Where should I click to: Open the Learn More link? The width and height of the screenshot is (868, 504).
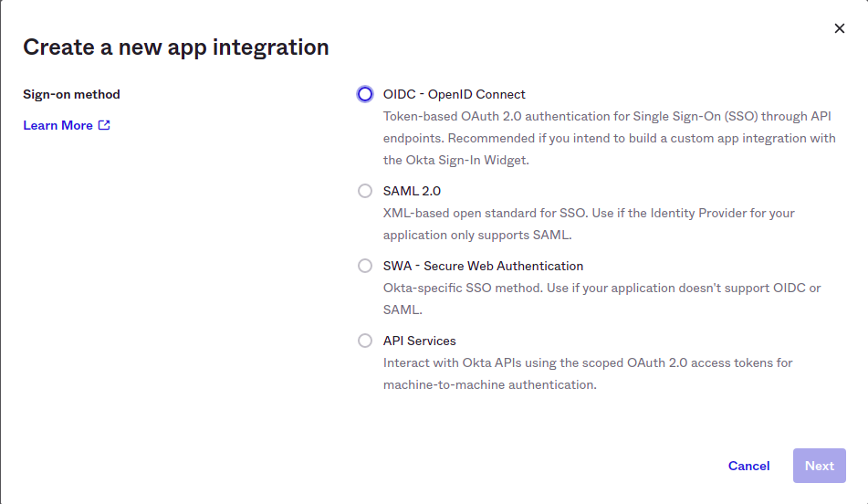point(67,125)
